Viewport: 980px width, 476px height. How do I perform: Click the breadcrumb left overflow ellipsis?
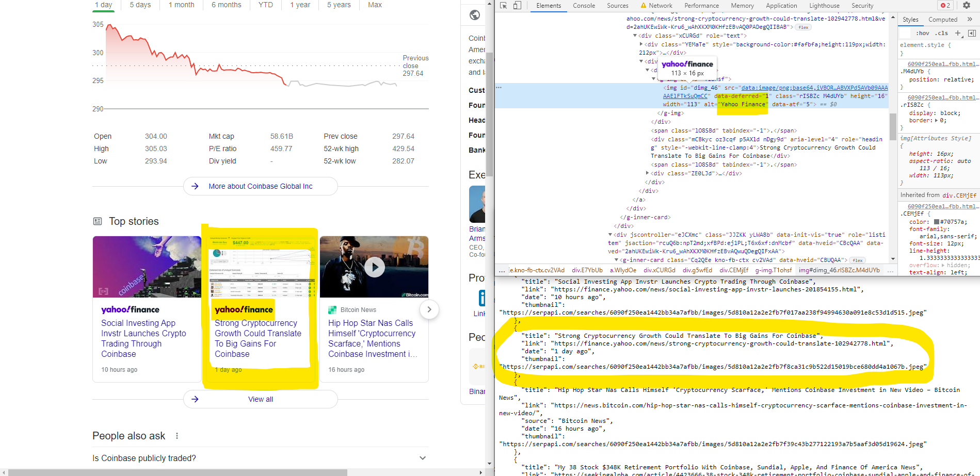[x=502, y=270]
